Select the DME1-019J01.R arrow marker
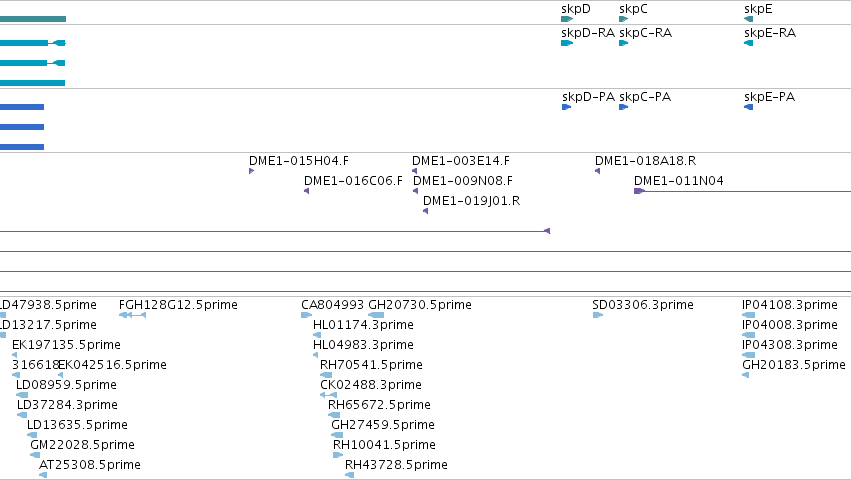Image resolution: width=851 pixels, height=480 pixels. pyautogui.click(x=426, y=211)
